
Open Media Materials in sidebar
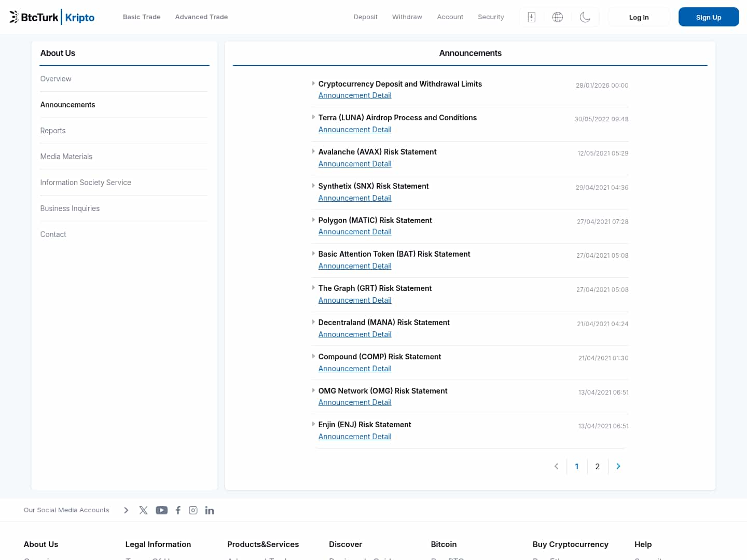(66, 157)
